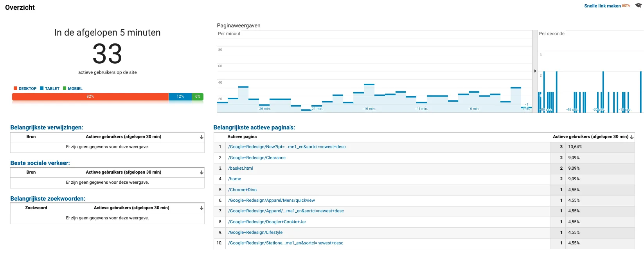
Task: Click the 'Actieve pagina' column header
Action: coord(242,136)
